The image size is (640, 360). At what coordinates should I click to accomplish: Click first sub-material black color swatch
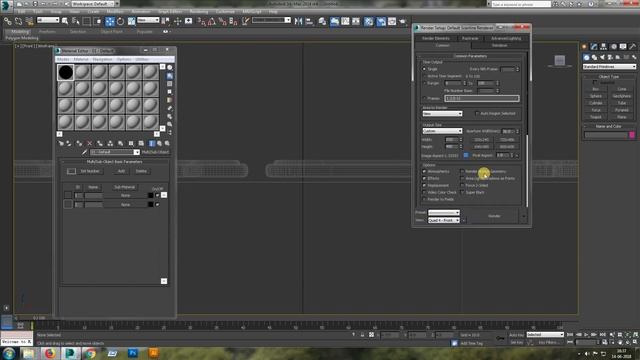151,196
